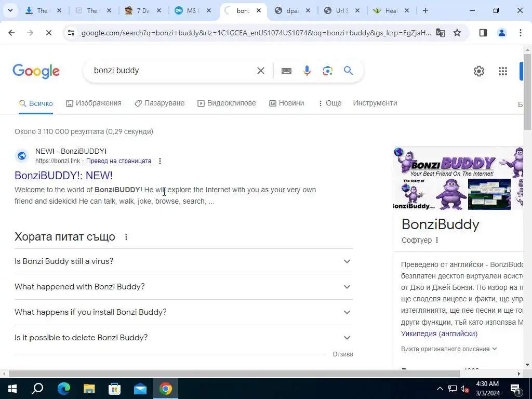Expand "What happened with Bonzi Buddy?"
The image size is (532, 399).
(x=184, y=287)
